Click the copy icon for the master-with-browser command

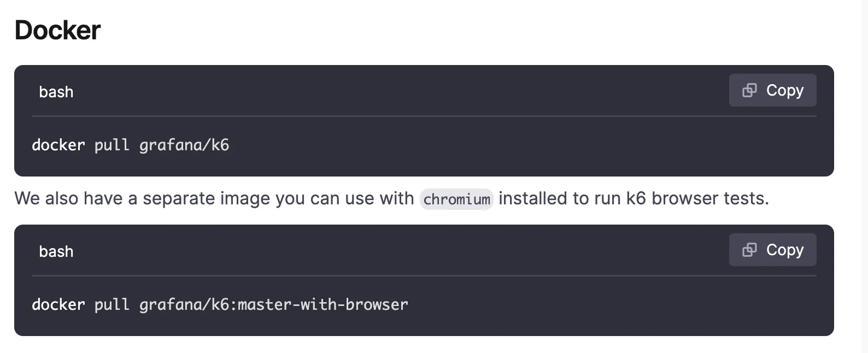(x=749, y=250)
